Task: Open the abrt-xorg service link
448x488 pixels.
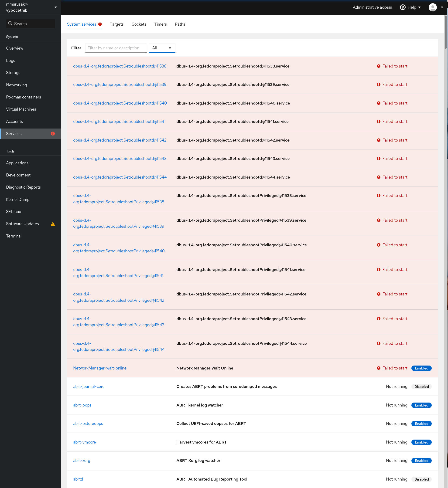Action: (x=82, y=460)
